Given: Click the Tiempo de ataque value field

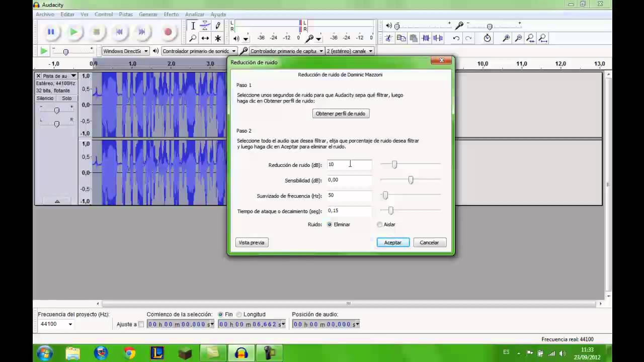Looking at the screenshot, I should pos(349,211).
